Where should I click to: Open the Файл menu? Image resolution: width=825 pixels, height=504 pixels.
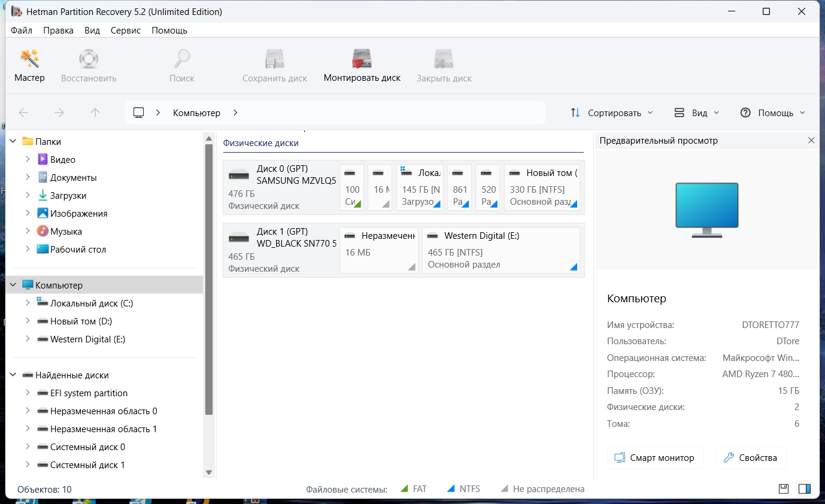click(x=22, y=30)
